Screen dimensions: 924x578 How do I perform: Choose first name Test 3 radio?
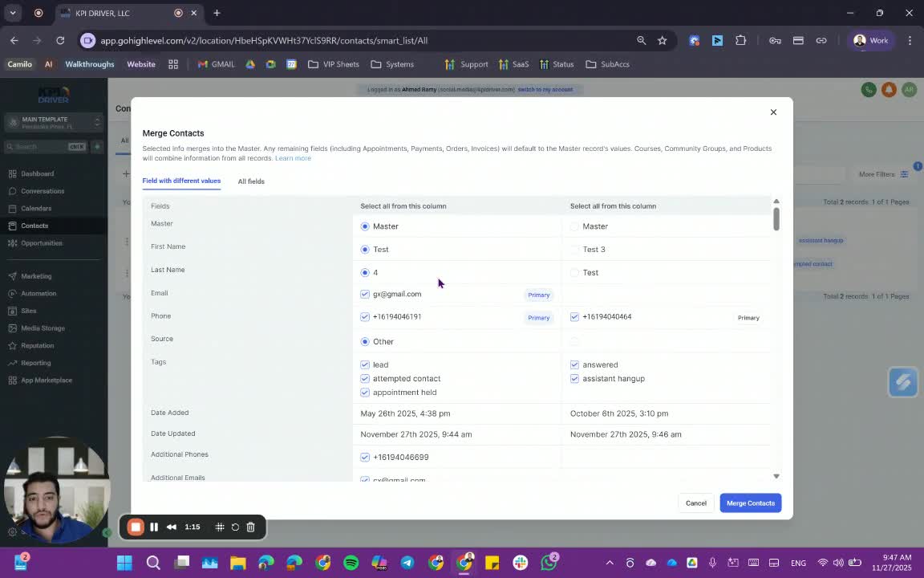tap(574, 250)
